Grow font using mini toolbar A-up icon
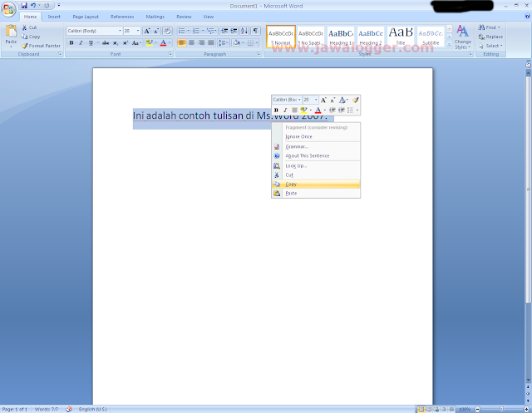This screenshot has width=532, height=413. pyautogui.click(x=323, y=100)
